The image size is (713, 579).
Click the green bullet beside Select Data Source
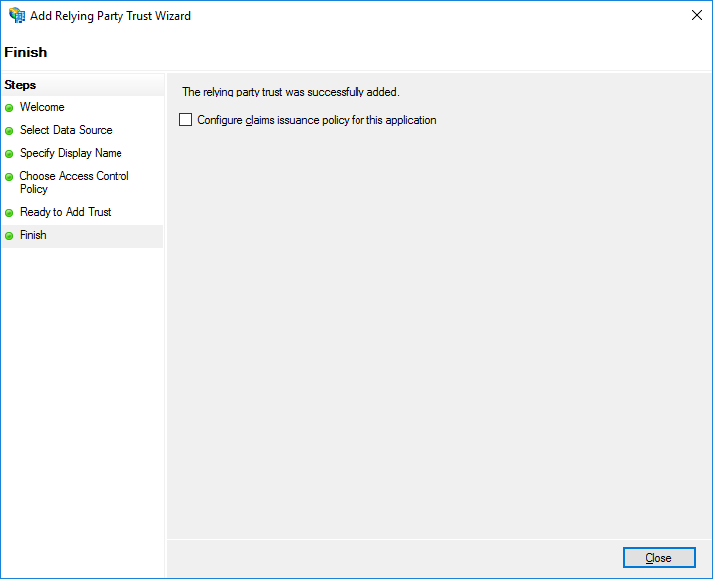tap(10, 131)
